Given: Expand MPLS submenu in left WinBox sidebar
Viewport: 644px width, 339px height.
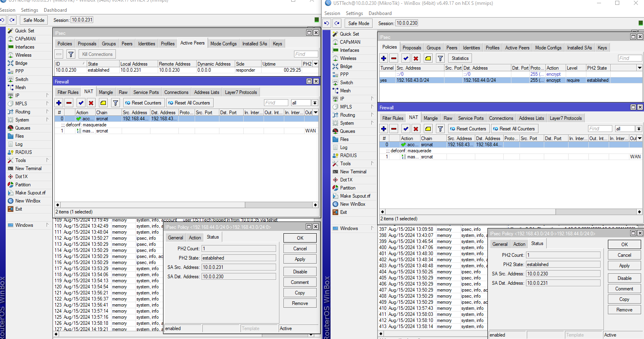Looking at the screenshot, I should pyautogui.click(x=47, y=104).
